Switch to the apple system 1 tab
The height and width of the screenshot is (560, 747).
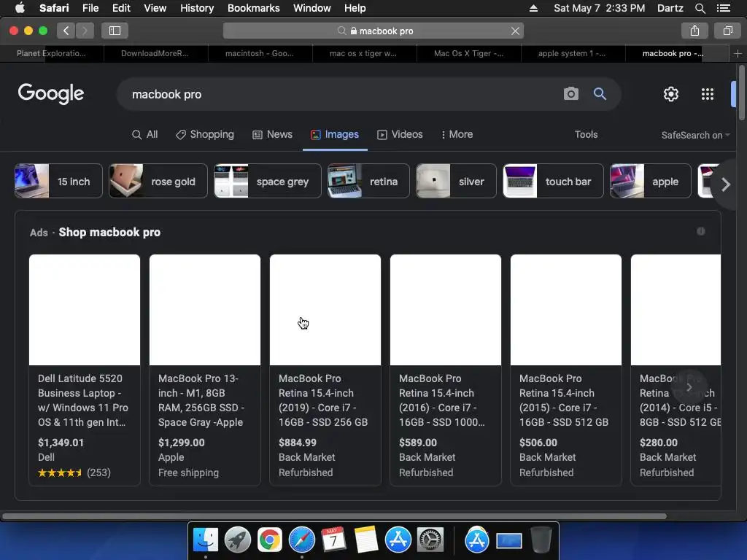tap(572, 53)
